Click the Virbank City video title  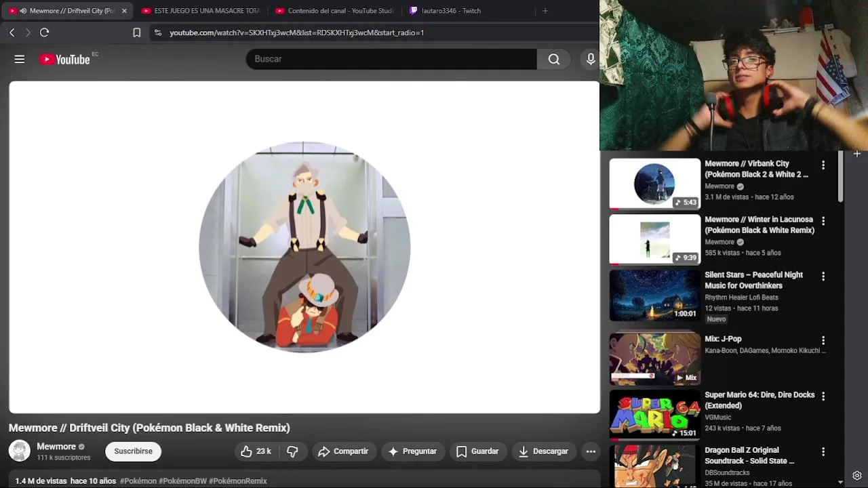[x=756, y=169]
